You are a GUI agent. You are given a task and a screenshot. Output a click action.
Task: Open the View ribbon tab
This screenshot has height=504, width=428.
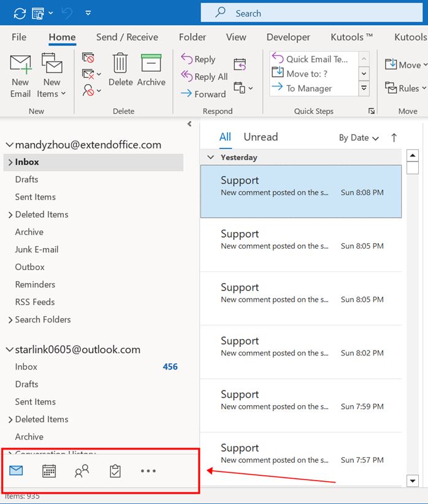point(236,37)
